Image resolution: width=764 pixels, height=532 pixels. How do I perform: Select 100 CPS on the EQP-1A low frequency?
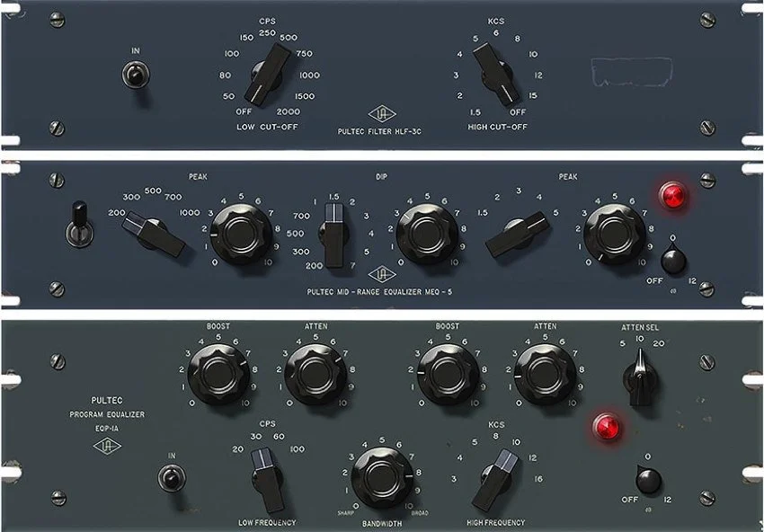click(x=298, y=449)
